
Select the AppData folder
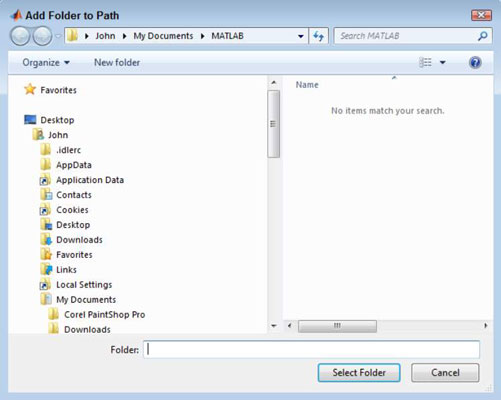(74, 165)
